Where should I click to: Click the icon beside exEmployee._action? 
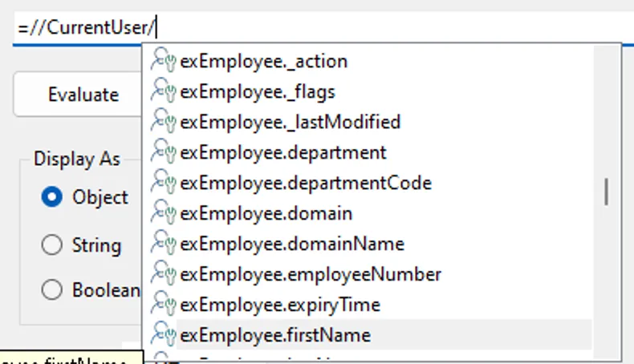tap(164, 61)
